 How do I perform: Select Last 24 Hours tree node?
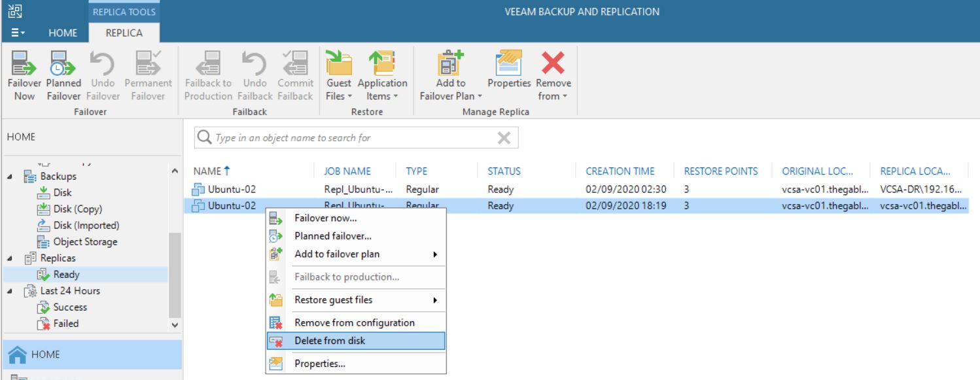(69, 290)
